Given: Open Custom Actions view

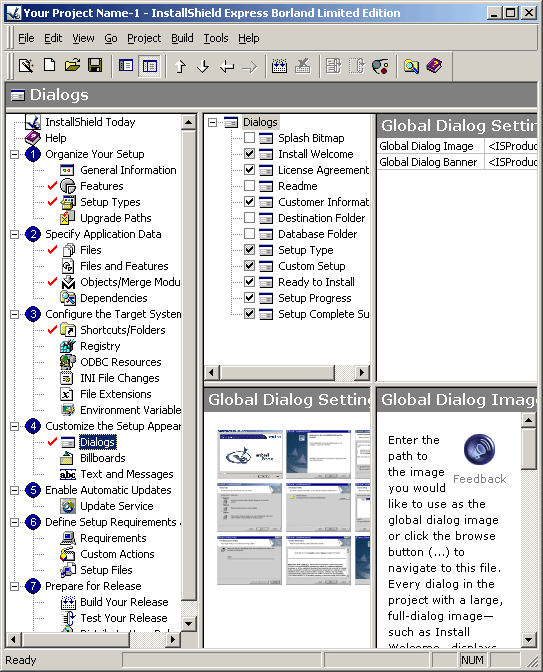Looking at the screenshot, I should tap(117, 554).
